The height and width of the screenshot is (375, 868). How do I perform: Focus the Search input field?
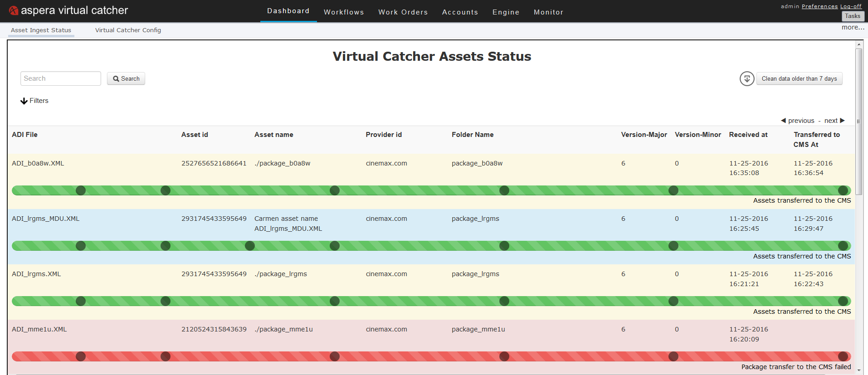pyautogui.click(x=61, y=78)
